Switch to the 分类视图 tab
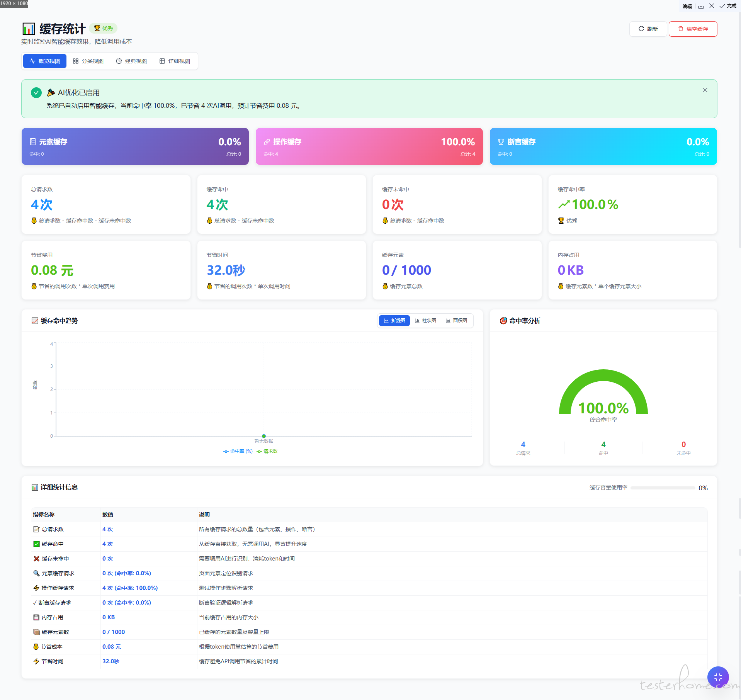 pos(88,61)
